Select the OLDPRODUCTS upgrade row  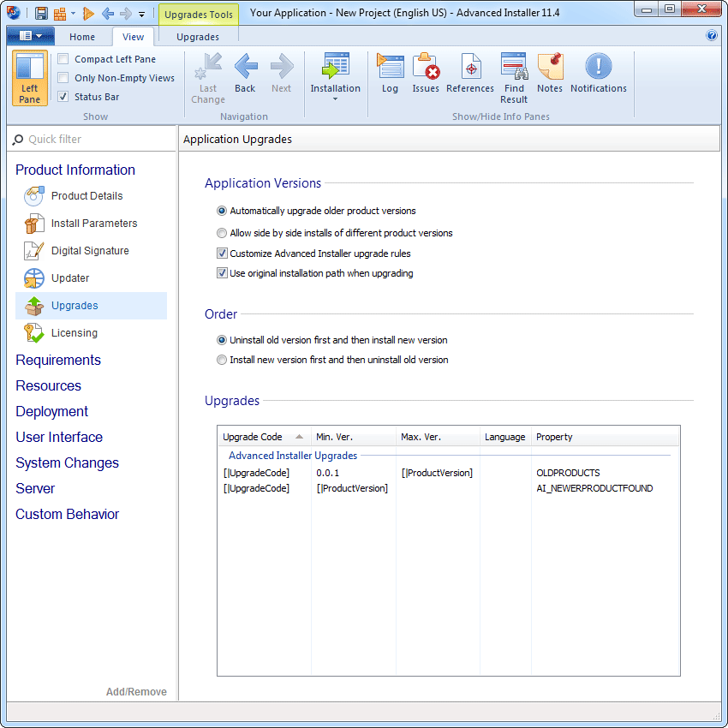click(x=449, y=473)
